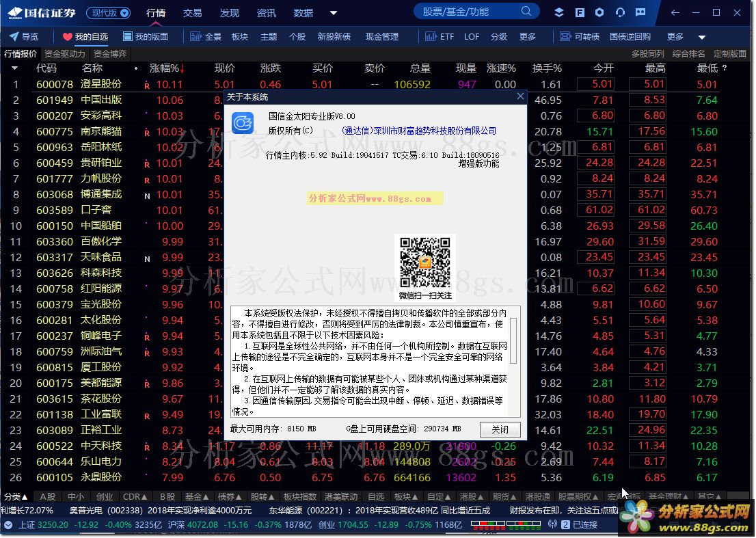Open the 通达信 company copyright link

(x=419, y=131)
